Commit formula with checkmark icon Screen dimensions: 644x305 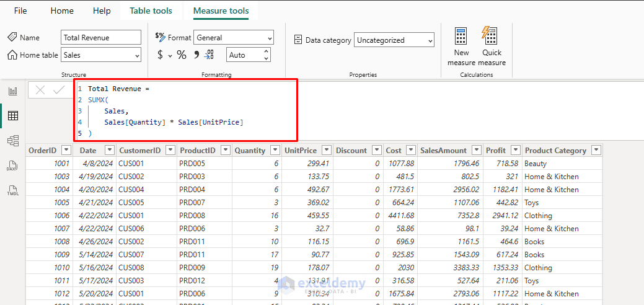[59, 90]
